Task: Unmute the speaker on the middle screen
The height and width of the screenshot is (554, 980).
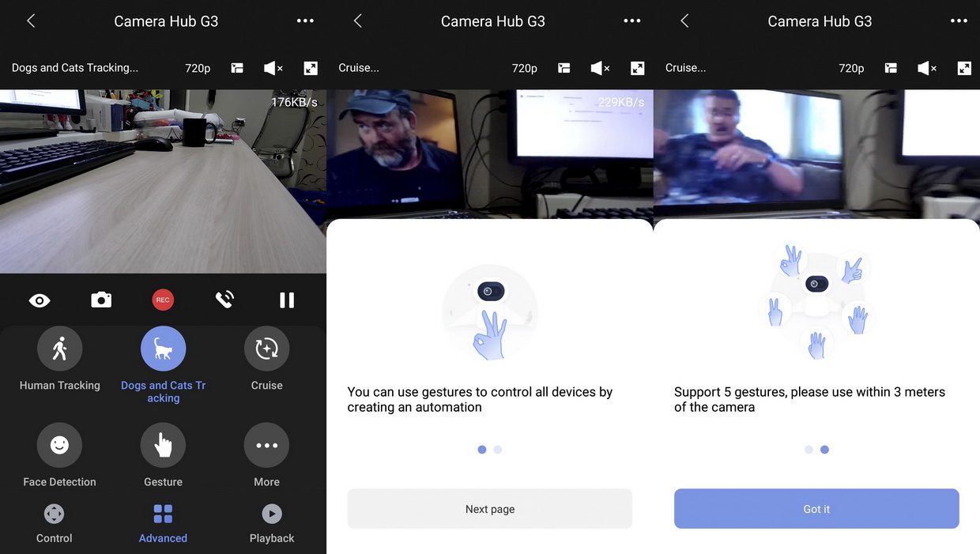Action: 601,68
